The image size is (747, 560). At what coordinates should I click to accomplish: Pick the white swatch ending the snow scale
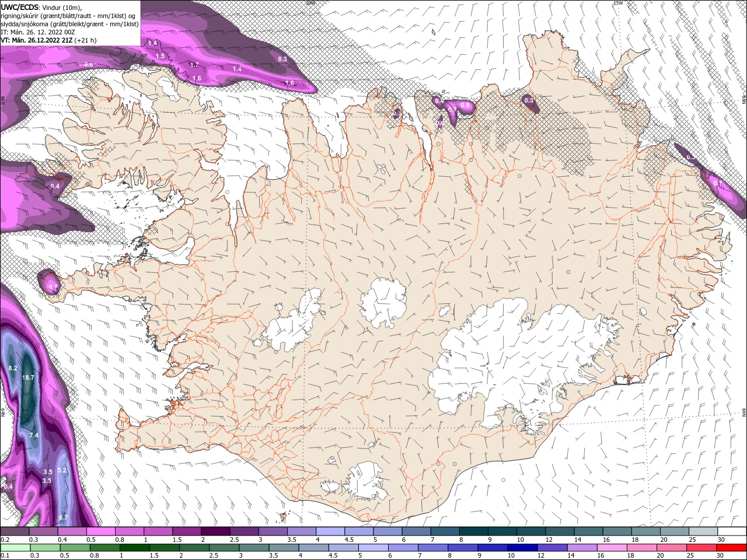732,531
